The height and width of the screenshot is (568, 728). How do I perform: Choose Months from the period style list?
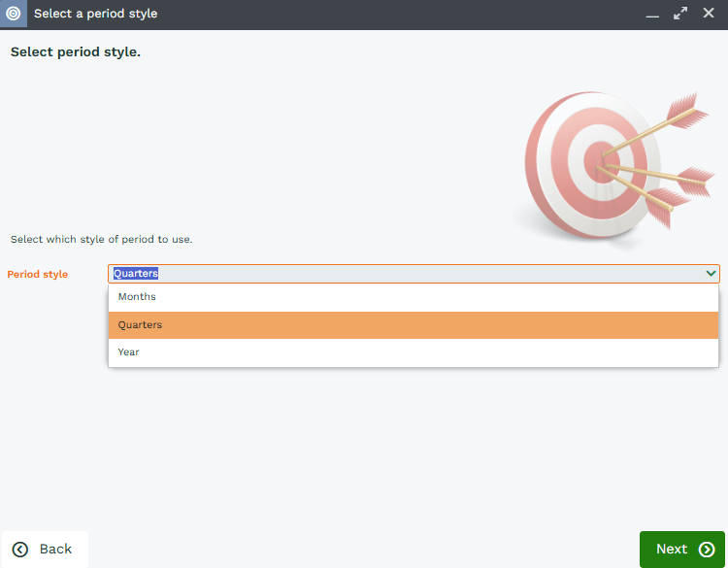[x=137, y=297]
